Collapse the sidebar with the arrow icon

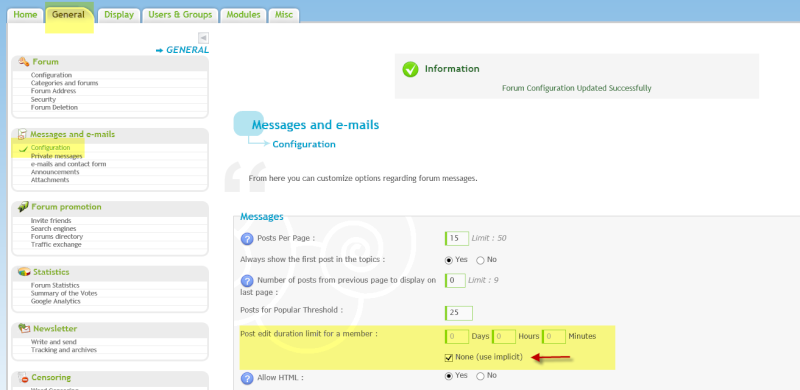[203, 38]
